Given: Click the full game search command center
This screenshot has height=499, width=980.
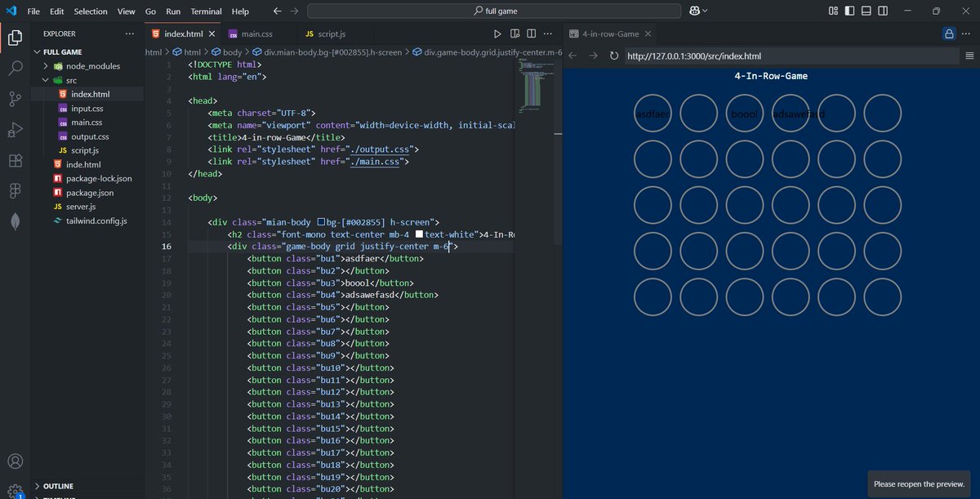Looking at the screenshot, I should (x=494, y=11).
